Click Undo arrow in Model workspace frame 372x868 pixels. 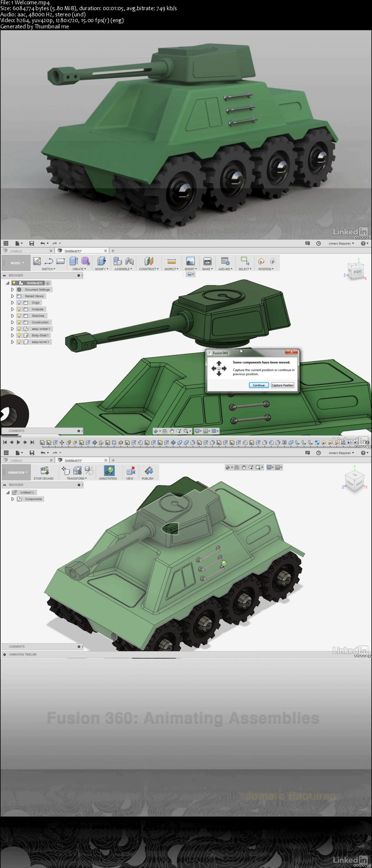click(43, 243)
